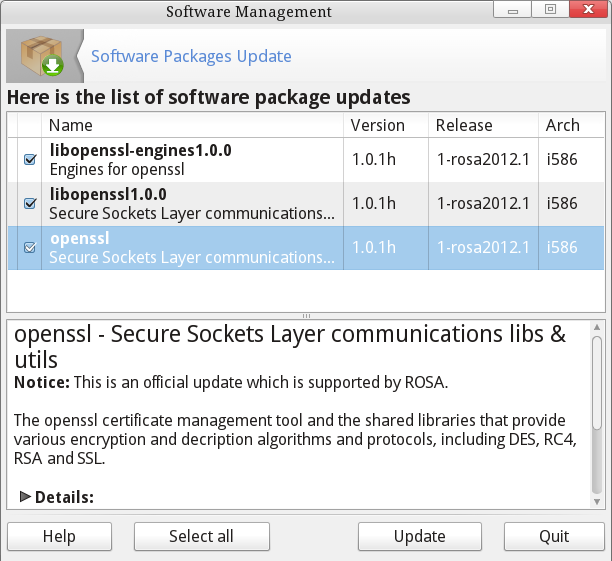The image size is (612, 561).
Task: Quit the Software Management dialog
Action: 554,536
